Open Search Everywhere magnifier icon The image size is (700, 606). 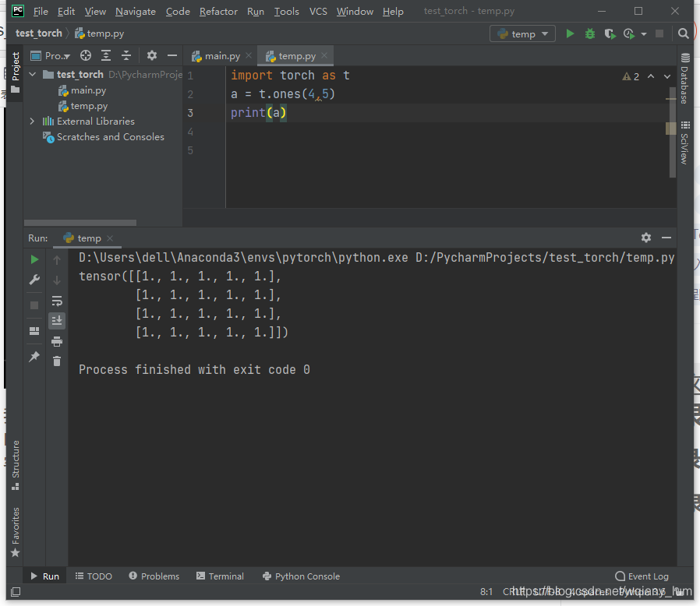[683, 34]
